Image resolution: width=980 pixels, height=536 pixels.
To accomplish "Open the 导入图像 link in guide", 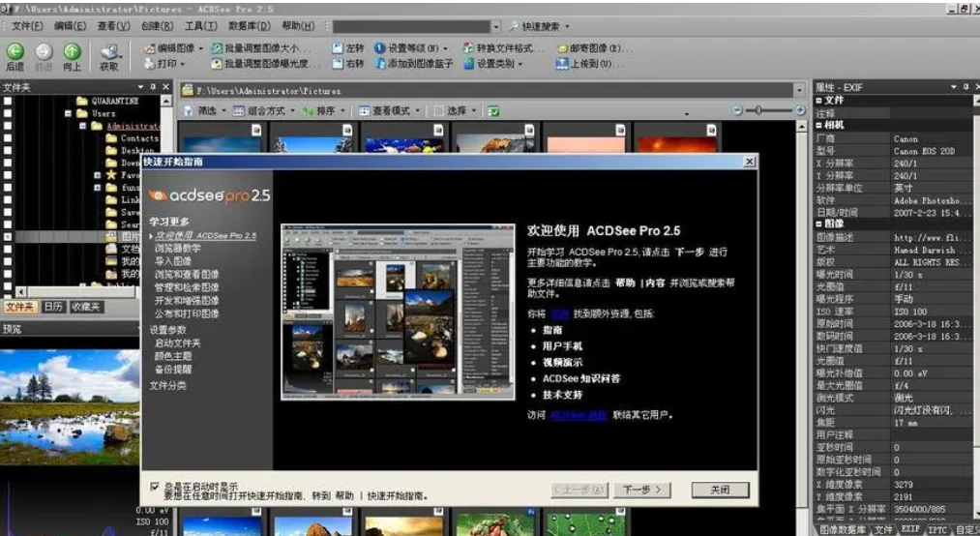I will pyautogui.click(x=173, y=261).
